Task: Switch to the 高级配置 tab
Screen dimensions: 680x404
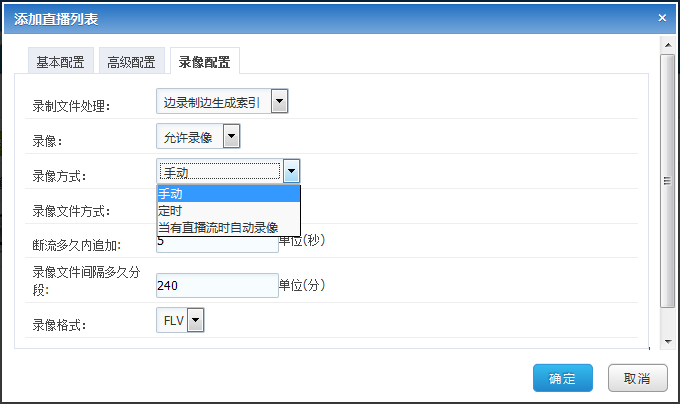Action: click(x=131, y=62)
